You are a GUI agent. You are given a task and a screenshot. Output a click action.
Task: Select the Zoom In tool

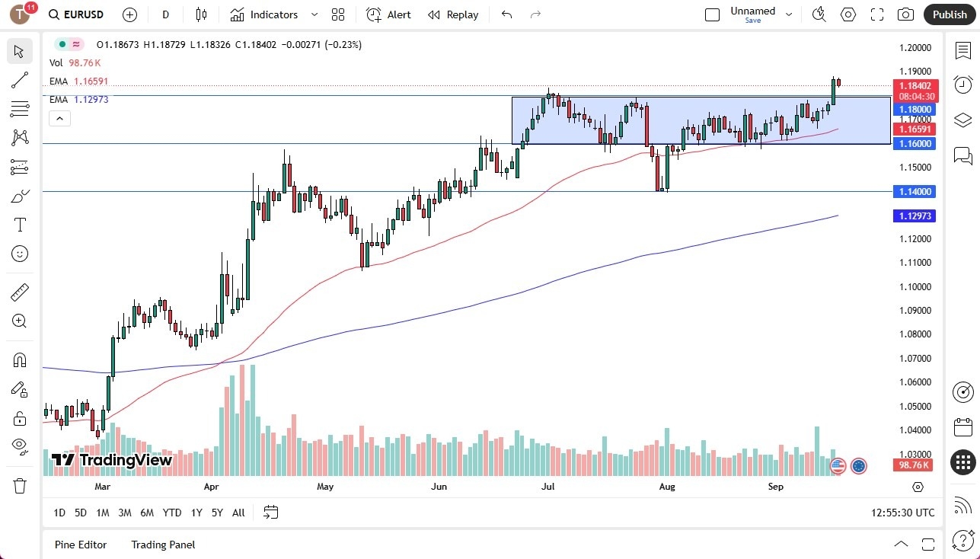pos(20,321)
